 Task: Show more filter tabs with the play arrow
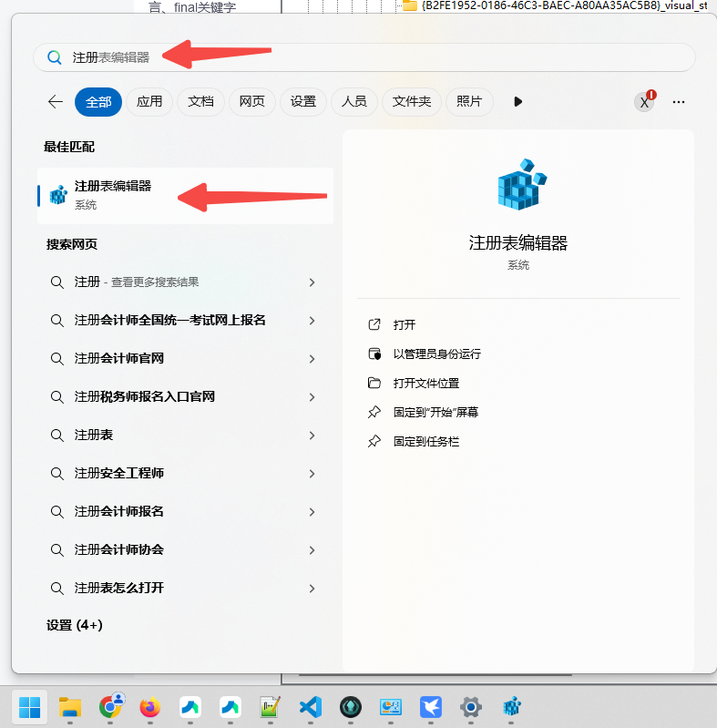click(x=518, y=102)
